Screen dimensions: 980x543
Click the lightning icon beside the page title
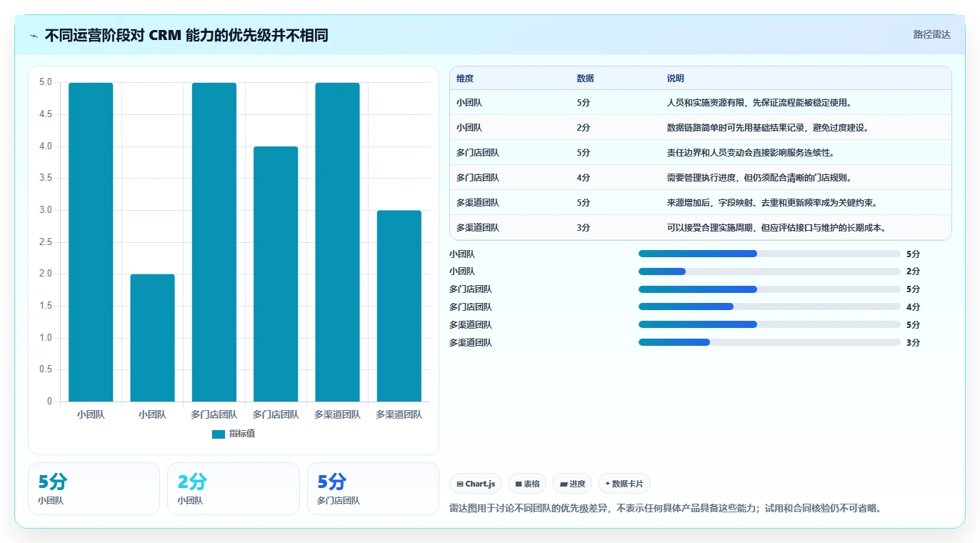34,36
